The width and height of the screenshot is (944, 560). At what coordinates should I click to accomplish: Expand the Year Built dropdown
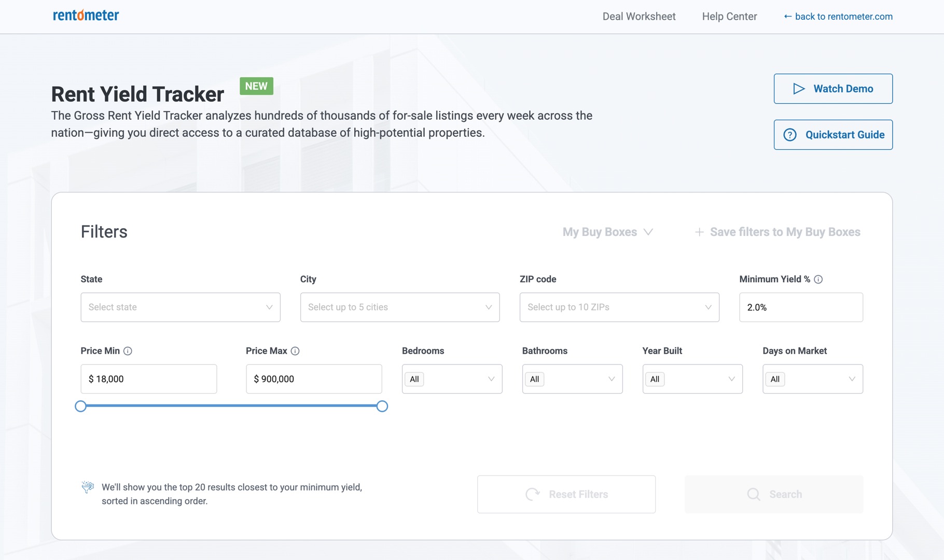pyautogui.click(x=692, y=379)
